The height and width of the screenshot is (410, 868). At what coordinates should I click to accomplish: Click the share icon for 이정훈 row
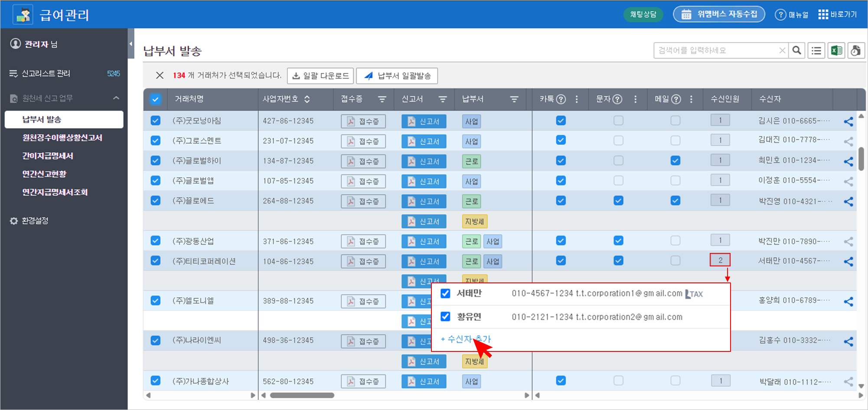pyautogui.click(x=848, y=181)
